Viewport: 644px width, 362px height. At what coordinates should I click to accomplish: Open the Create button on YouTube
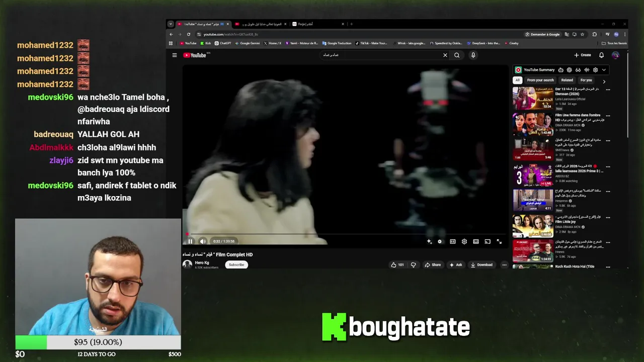[x=583, y=55]
